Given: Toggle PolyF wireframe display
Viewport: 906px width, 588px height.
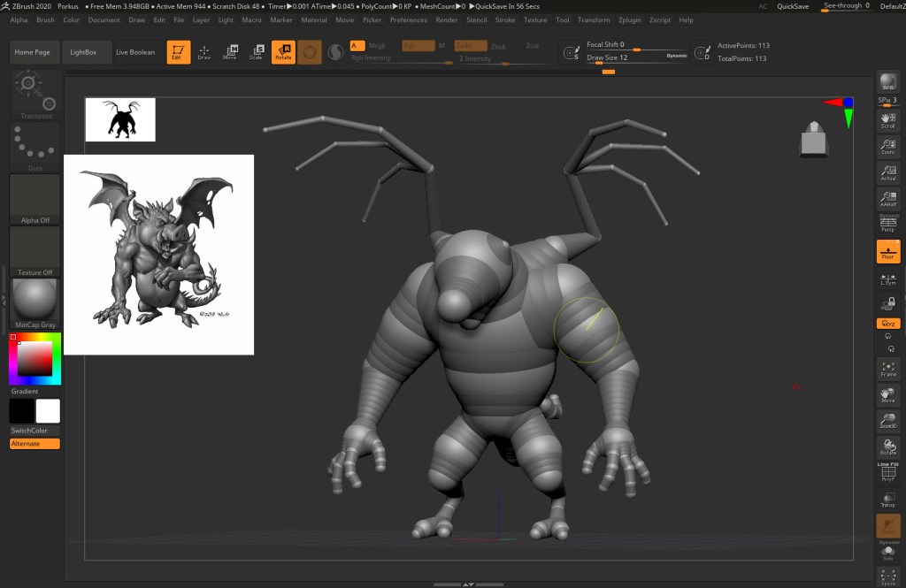Looking at the screenshot, I should [887, 473].
